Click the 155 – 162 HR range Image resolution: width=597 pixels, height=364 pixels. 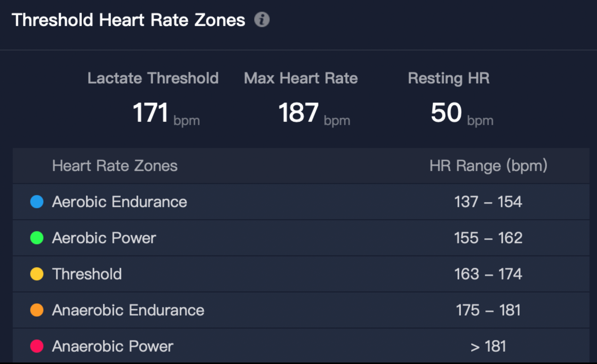point(488,238)
